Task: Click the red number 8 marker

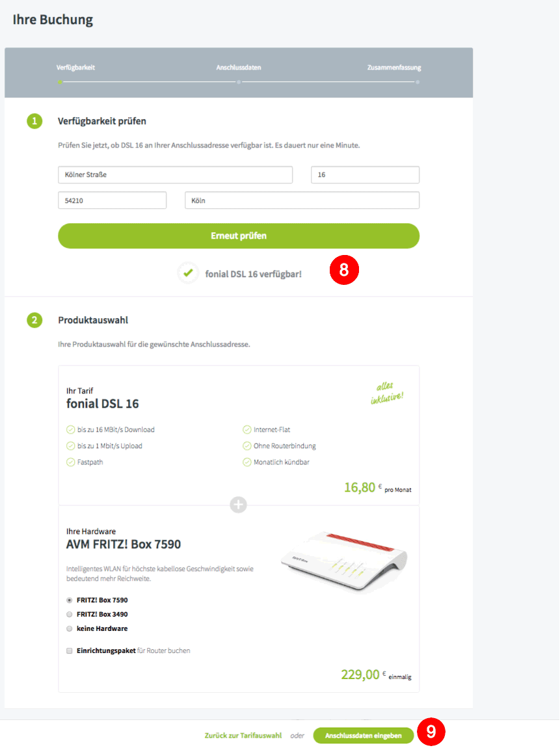Action: tap(344, 270)
